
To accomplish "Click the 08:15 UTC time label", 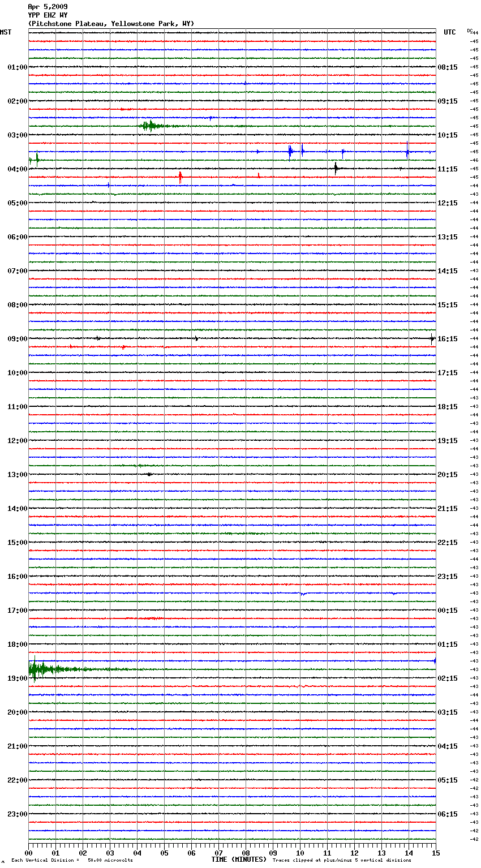I will (448, 67).
